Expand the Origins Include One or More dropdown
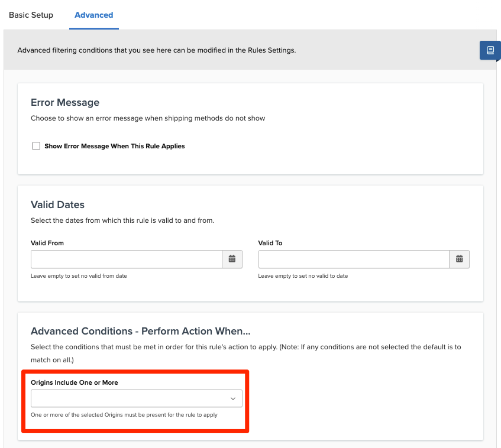Screen dimensions: 501x448 tap(136, 398)
